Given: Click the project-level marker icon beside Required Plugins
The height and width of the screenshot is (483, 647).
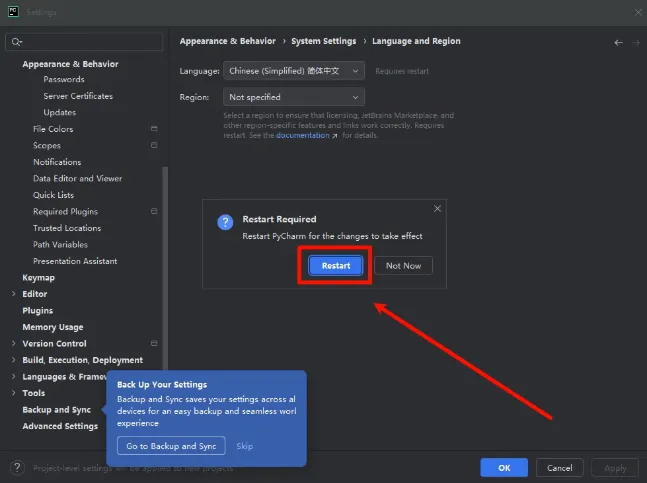Looking at the screenshot, I should click(154, 211).
